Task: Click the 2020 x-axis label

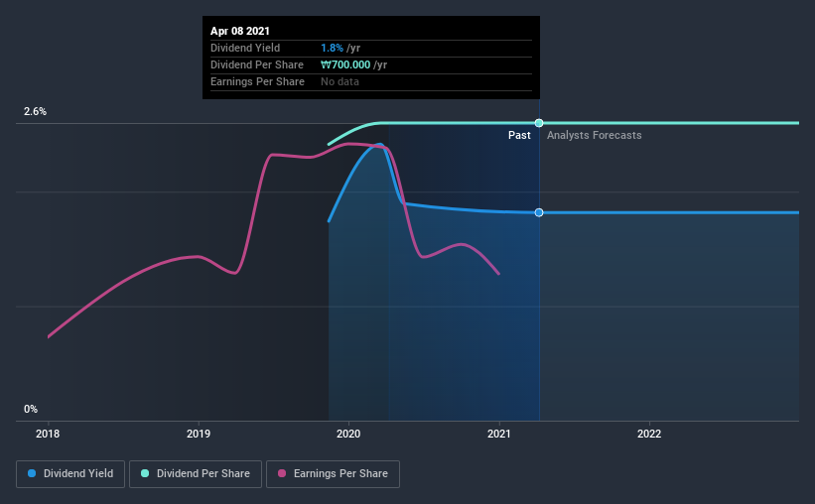Action: coord(348,434)
